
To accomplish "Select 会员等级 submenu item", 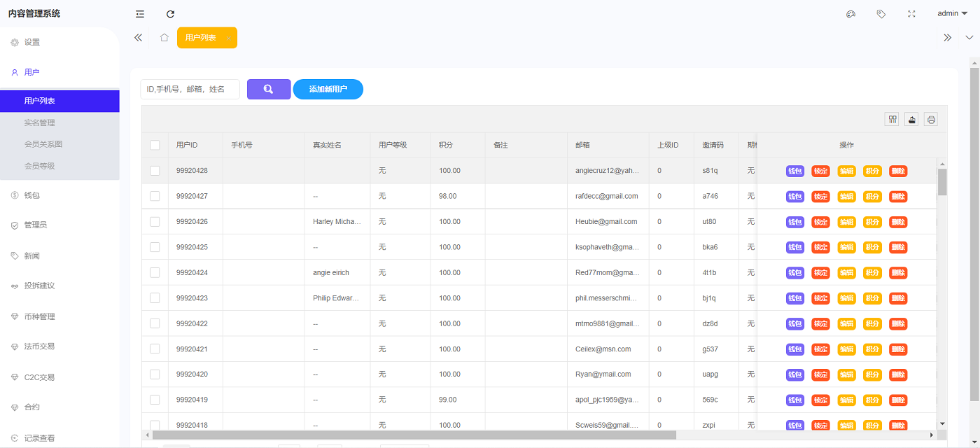I will coord(39,166).
